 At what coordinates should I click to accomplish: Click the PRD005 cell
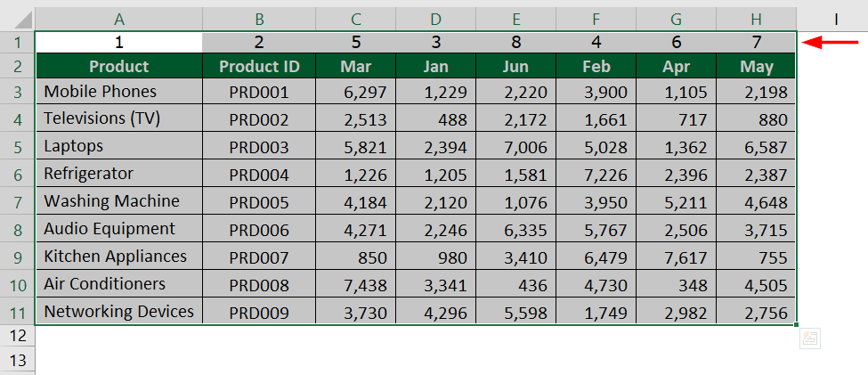tap(259, 202)
